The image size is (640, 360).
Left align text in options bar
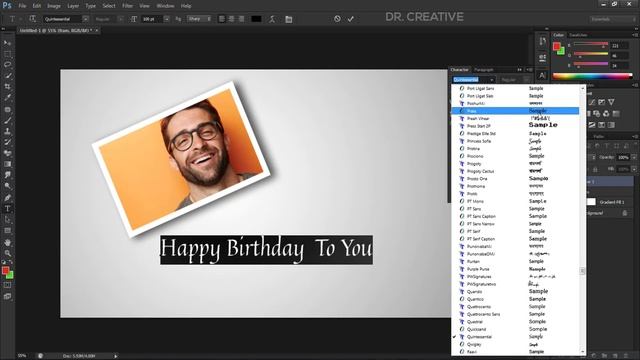(x=222, y=19)
